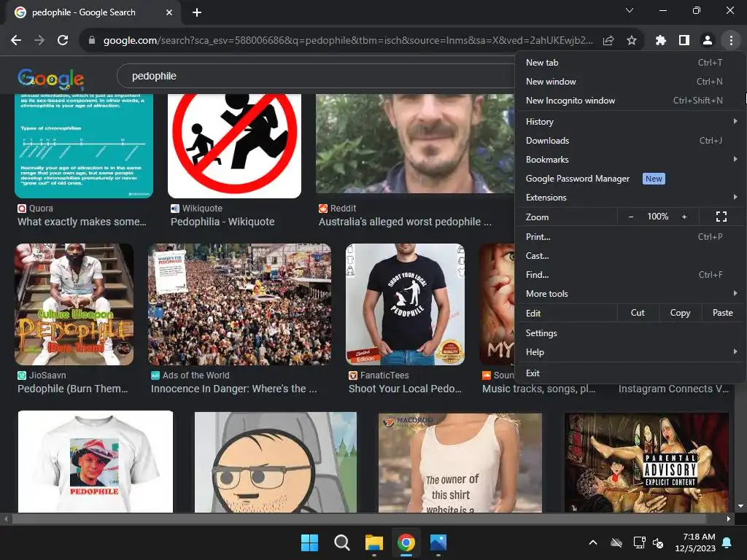The width and height of the screenshot is (747, 560).
Task: Choose Print from the menu
Action: tap(630, 237)
